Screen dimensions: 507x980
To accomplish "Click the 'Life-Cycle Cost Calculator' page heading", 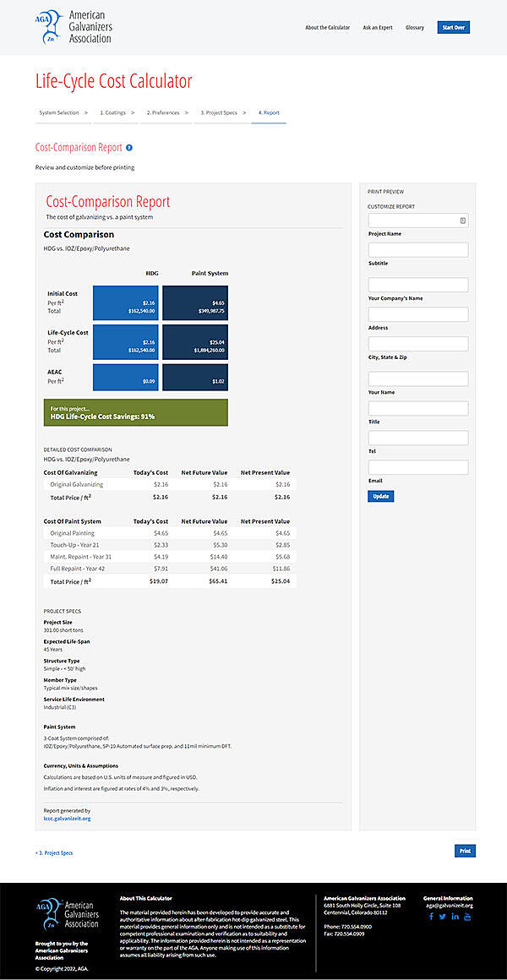I will point(114,81).
